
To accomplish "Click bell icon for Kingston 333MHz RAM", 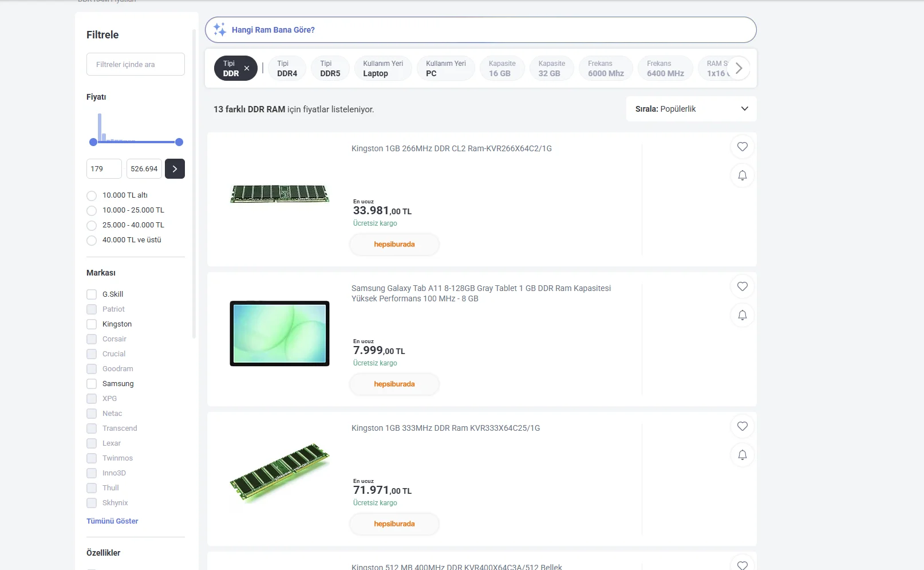I will click(742, 455).
